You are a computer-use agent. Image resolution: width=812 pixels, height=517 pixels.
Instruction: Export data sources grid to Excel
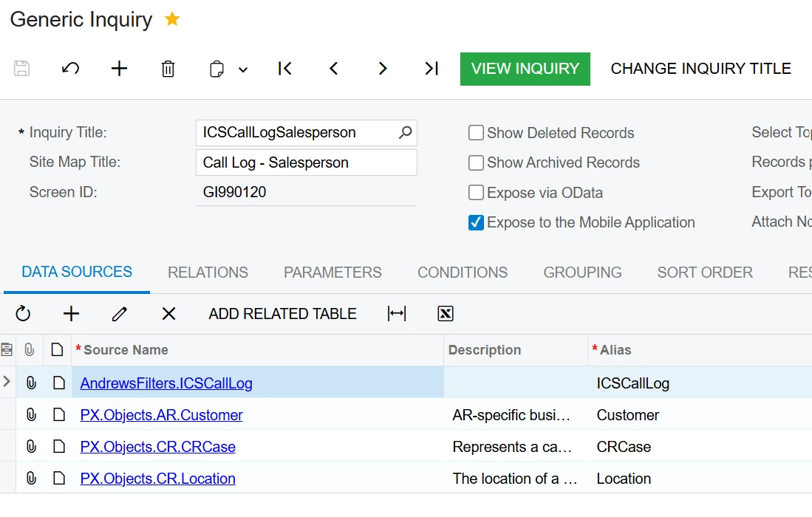point(445,314)
